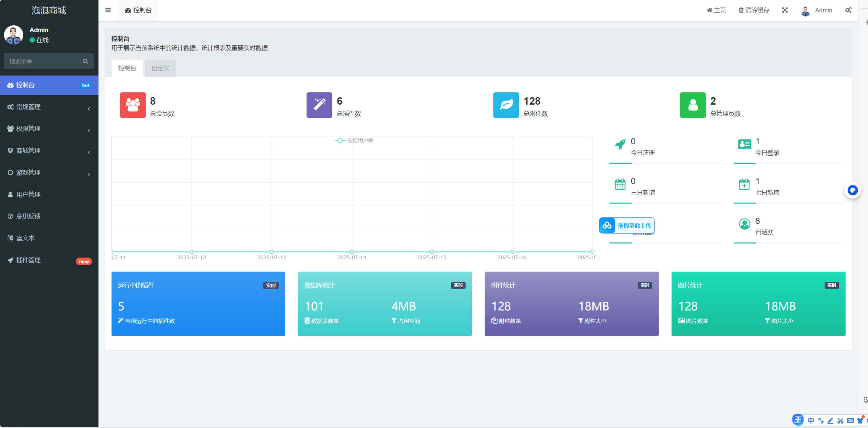Image resolution: width=868 pixels, height=428 pixels.
Task: Click the 七日新增 calendar plus icon
Action: [x=744, y=184]
